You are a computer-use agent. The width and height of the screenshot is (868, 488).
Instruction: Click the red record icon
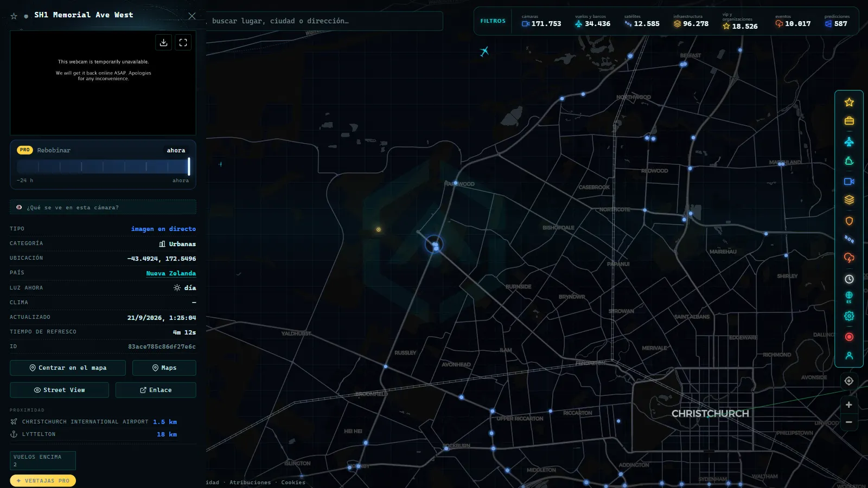click(849, 337)
